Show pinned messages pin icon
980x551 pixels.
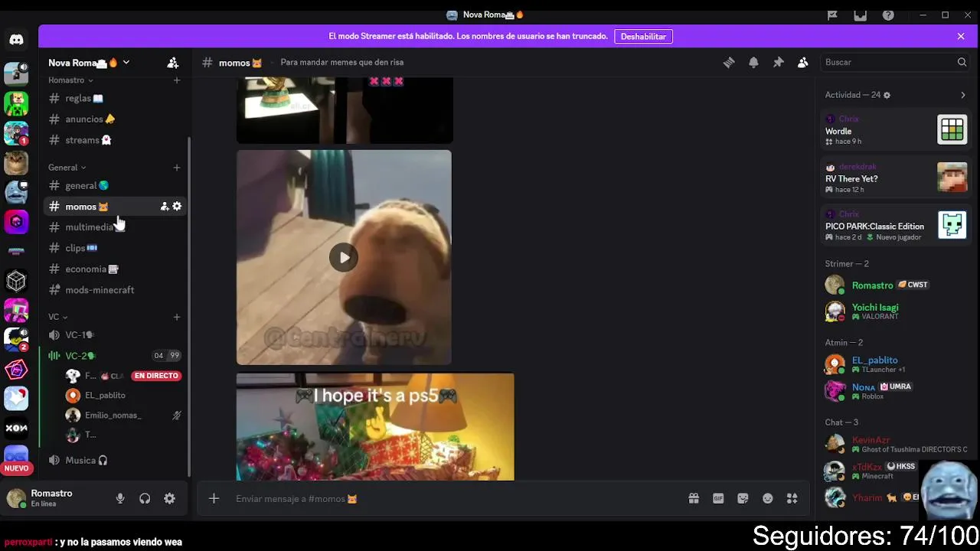(778, 63)
